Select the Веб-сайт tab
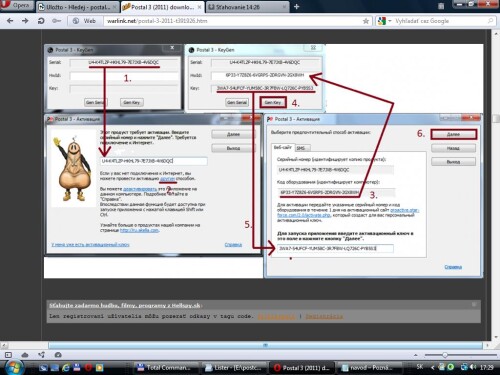This screenshot has width=500, height=375. tap(282, 147)
